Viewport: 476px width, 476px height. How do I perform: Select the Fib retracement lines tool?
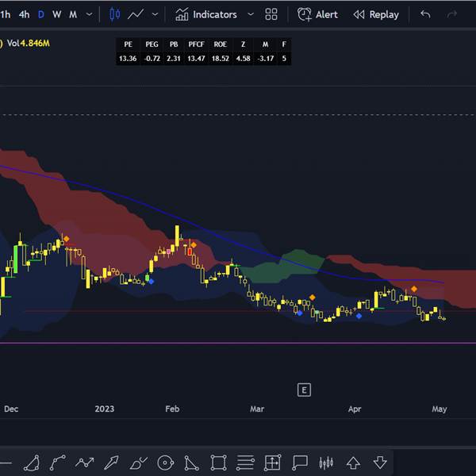(245, 463)
